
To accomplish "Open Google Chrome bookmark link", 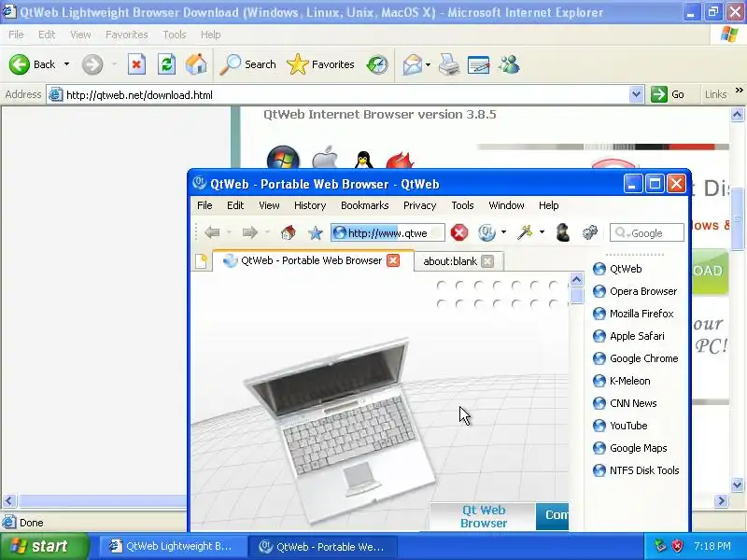I will [x=636, y=358].
